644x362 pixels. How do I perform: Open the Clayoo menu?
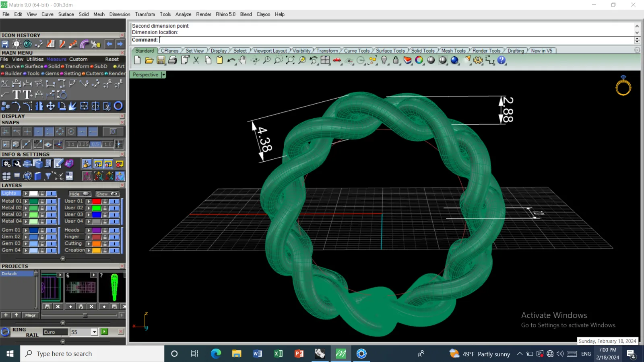(x=263, y=14)
